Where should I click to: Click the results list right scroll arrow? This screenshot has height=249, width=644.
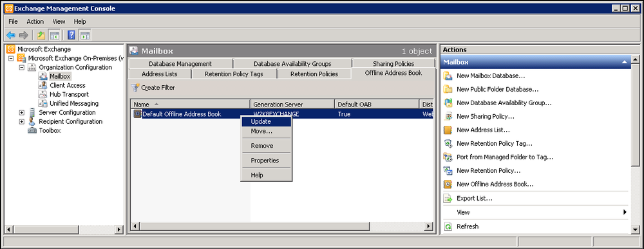[429, 226]
